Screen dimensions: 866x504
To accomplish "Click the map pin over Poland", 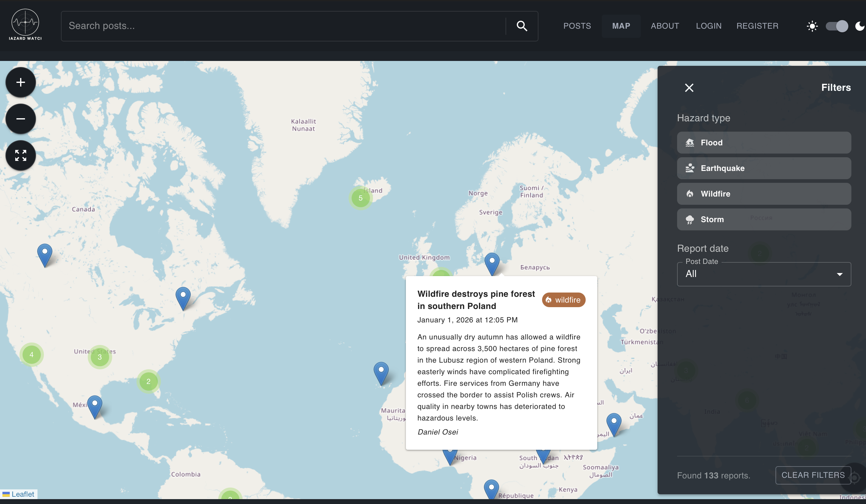I will 492,264.
